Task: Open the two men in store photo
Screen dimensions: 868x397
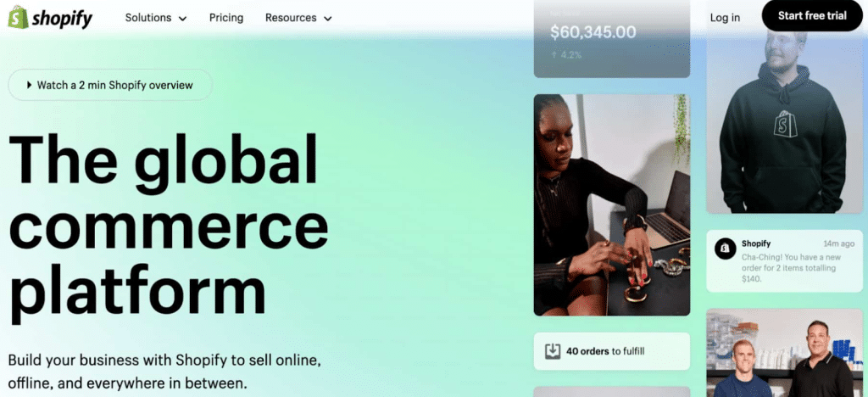Action: tap(784, 353)
